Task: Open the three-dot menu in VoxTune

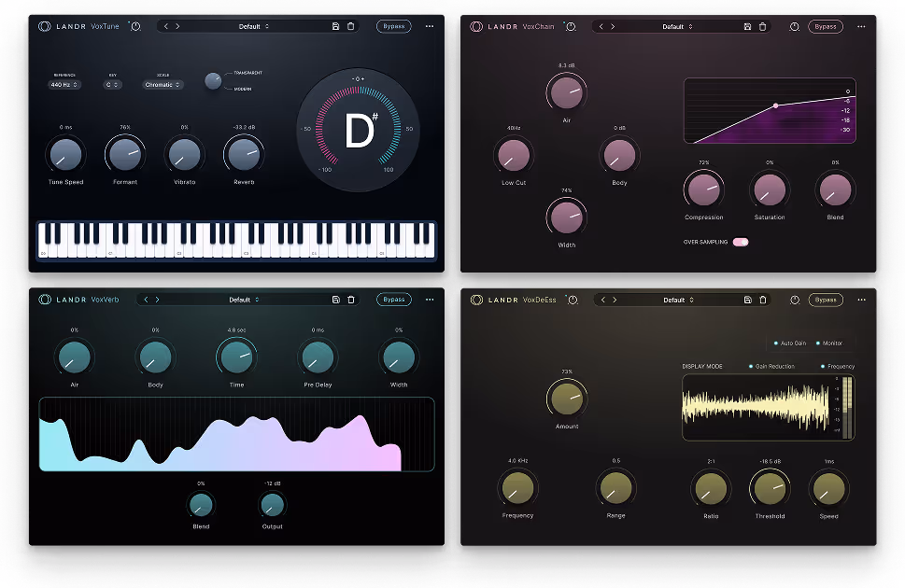Action: (430, 26)
